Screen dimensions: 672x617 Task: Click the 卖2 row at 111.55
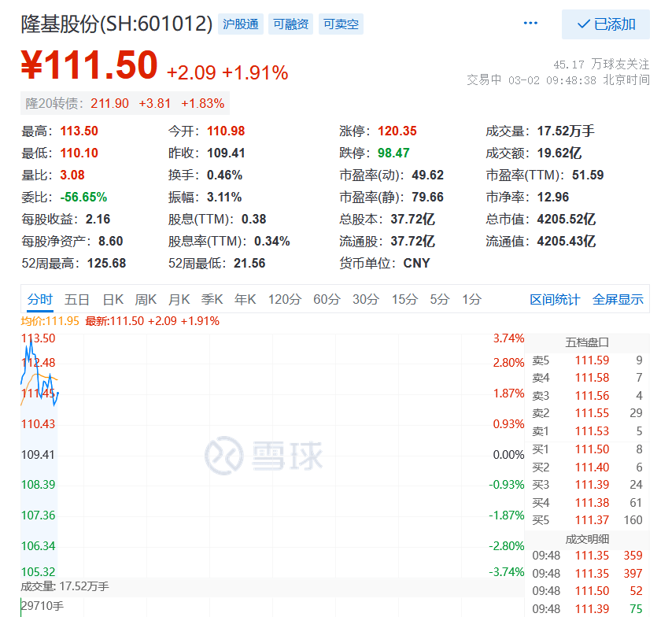coord(587,413)
